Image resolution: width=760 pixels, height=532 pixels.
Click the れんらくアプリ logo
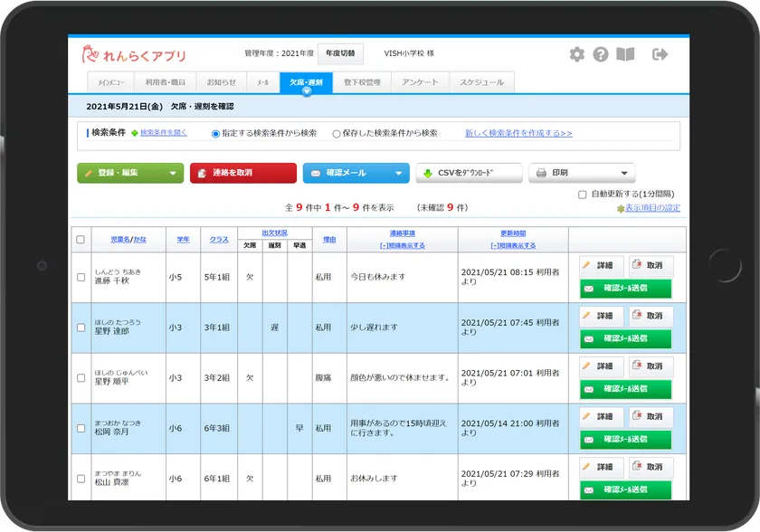(133, 55)
